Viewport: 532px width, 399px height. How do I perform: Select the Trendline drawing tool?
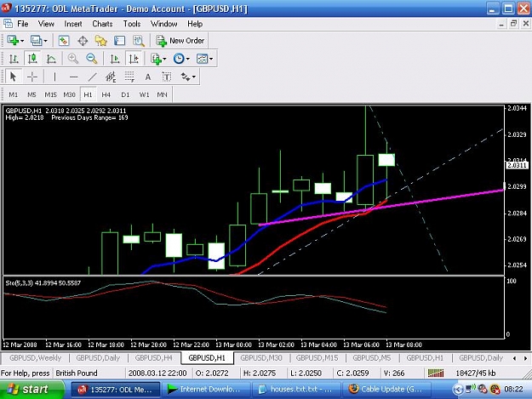pyautogui.click(x=92, y=77)
